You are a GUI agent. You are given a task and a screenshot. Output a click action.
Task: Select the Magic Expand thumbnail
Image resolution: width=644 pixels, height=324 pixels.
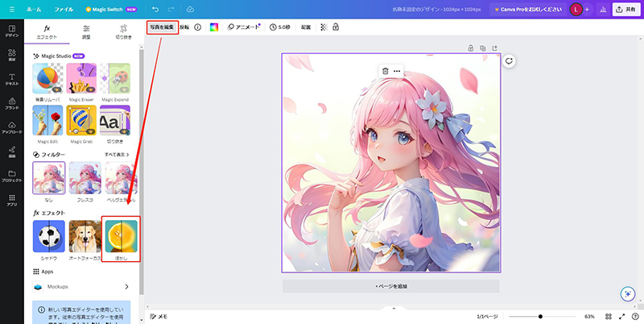point(115,78)
